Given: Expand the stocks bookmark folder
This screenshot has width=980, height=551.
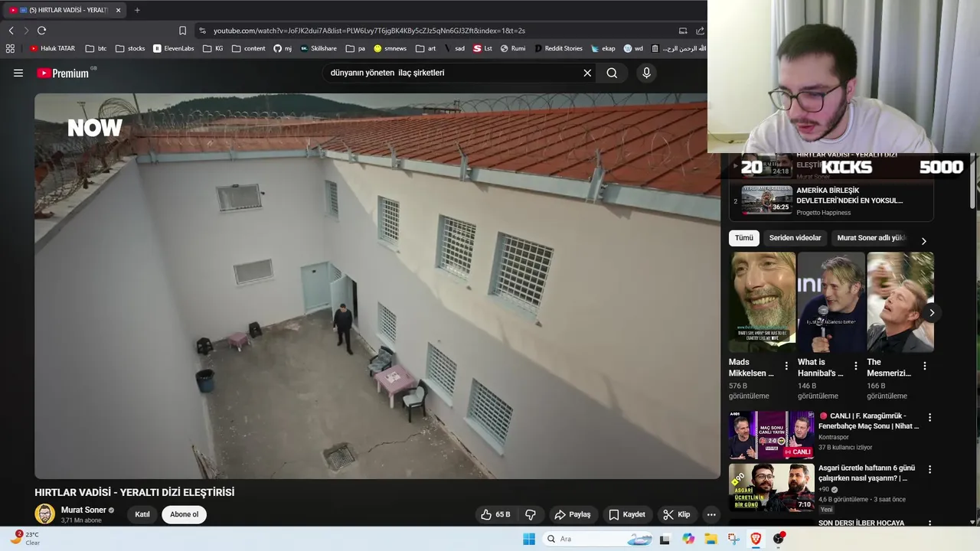Looking at the screenshot, I should point(130,48).
